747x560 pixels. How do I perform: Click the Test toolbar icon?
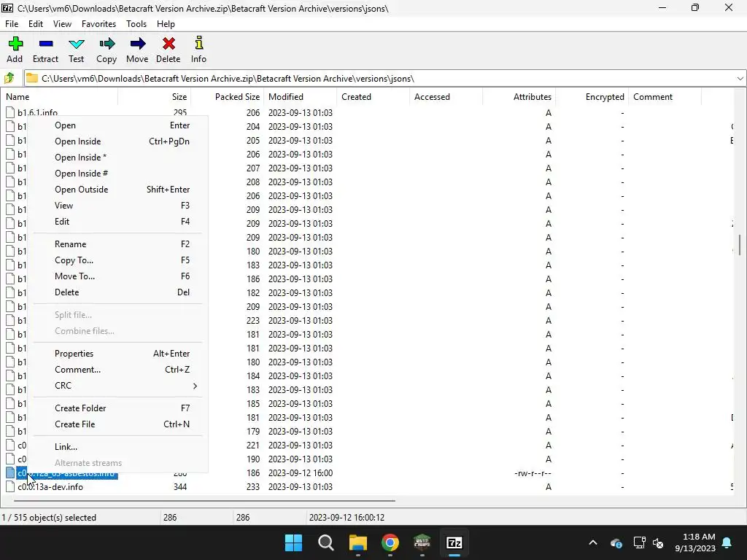76,44
